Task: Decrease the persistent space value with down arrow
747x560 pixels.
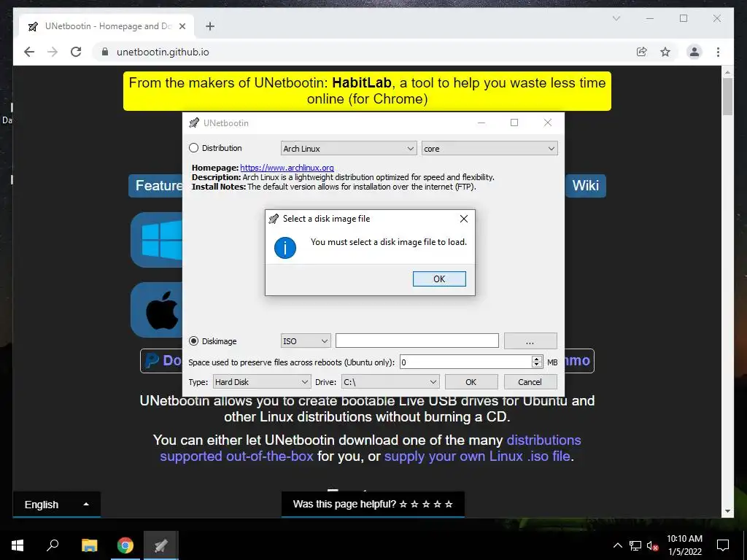Action: tap(537, 365)
